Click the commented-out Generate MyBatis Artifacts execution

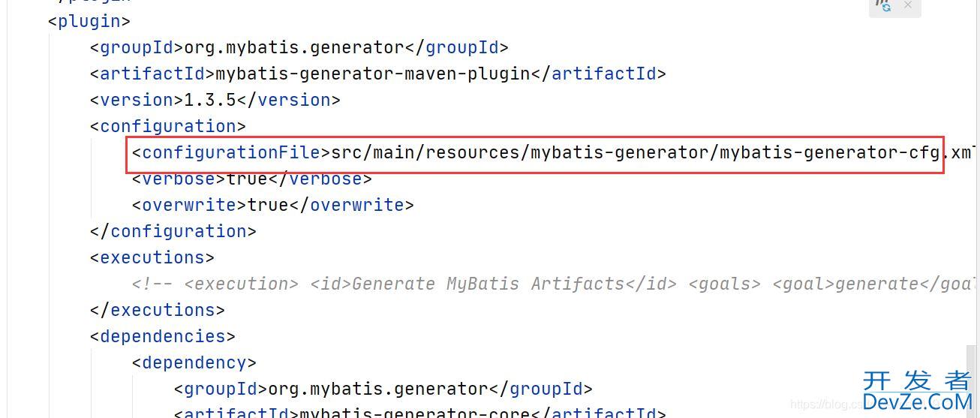(555, 284)
